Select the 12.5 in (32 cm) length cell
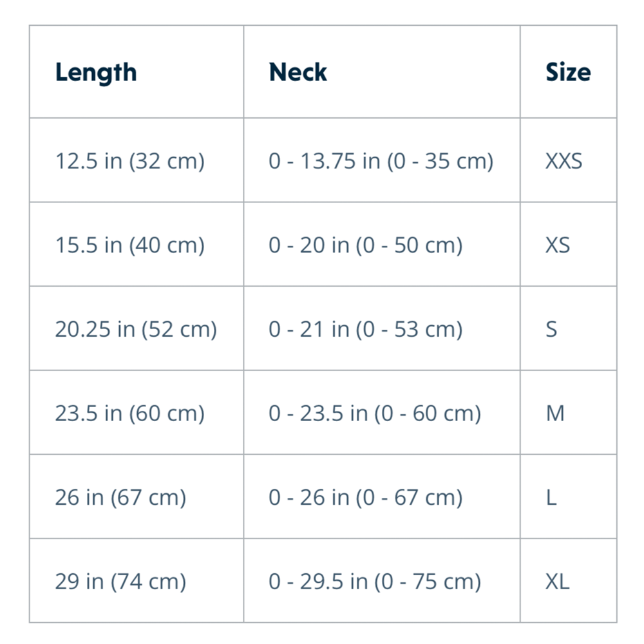 tap(129, 160)
